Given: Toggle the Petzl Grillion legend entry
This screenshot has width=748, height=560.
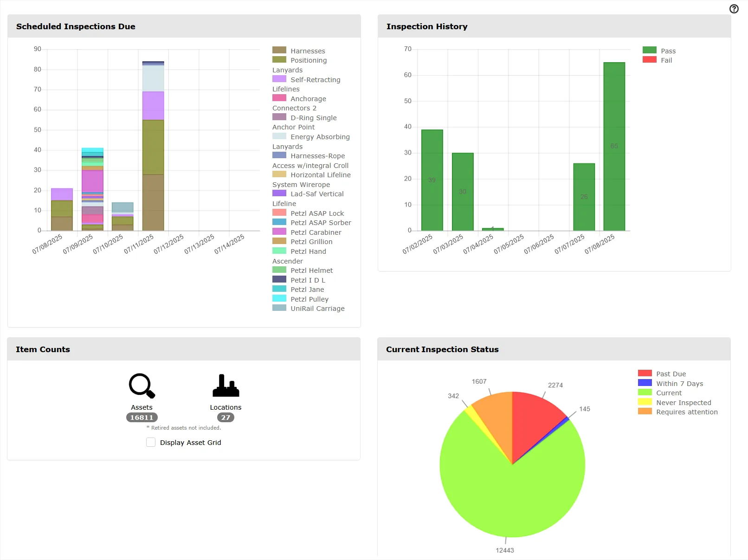Looking at the screenshot, I should pyautogui.click(x=303, y=241).
